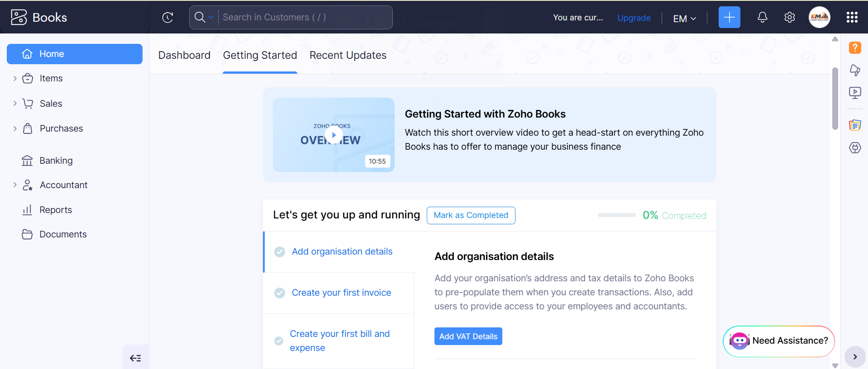The height and width of the screenshot is (369, 868).
Task: Switch to the Recent Updates tab
Action: (348, 55)
